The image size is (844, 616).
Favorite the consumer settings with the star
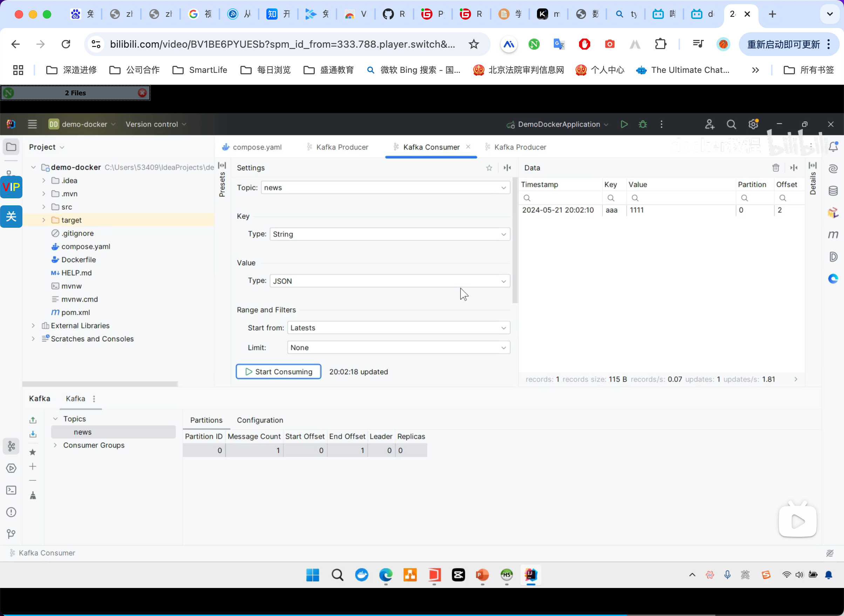(489, 168)
